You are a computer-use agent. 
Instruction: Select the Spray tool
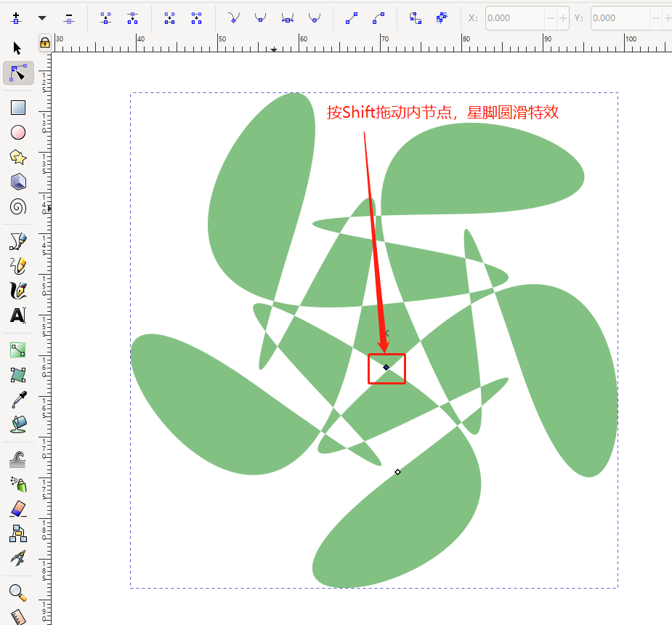[x=18, y=484]
